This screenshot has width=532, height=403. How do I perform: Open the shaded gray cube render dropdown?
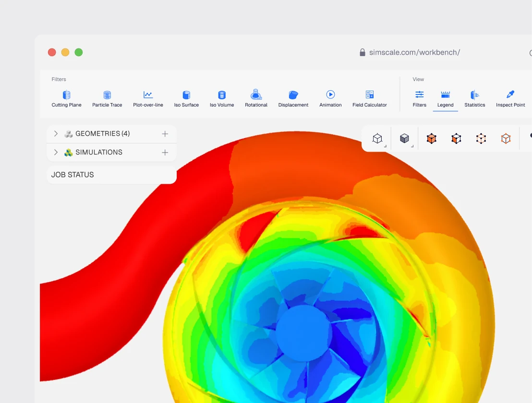coord(404,138)
